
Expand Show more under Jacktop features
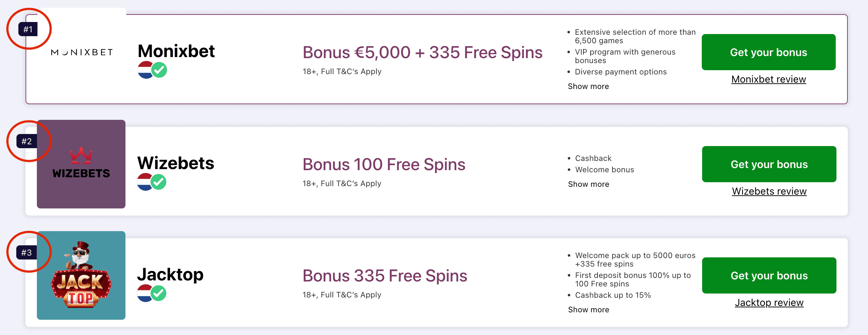[589, 310]
